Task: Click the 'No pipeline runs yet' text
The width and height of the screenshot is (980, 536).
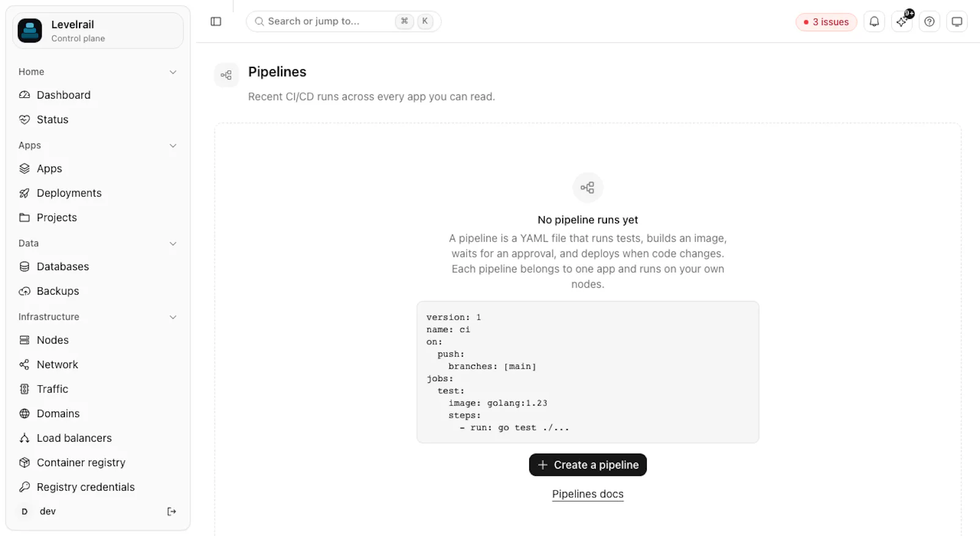Action: pyautogui.click(x=588, y=220)
